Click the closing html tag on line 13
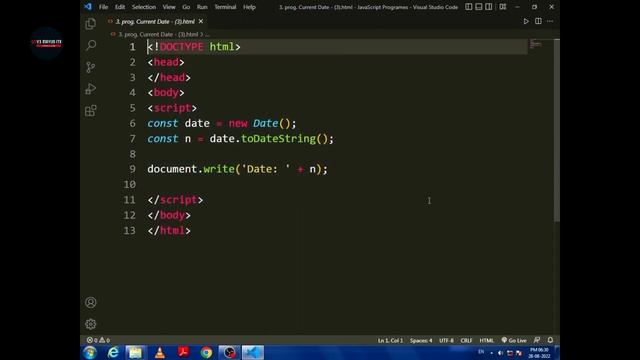Screen dimensions: 640x360 coord(169,231)
